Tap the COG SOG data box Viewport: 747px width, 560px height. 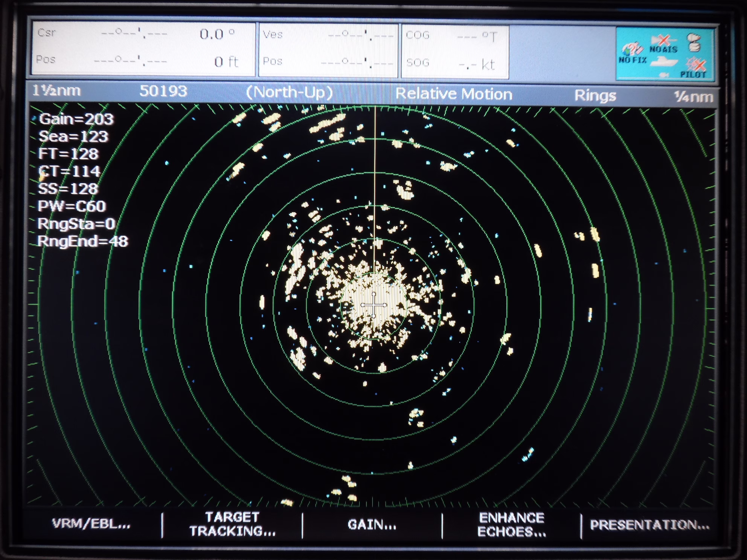(455, 52)
